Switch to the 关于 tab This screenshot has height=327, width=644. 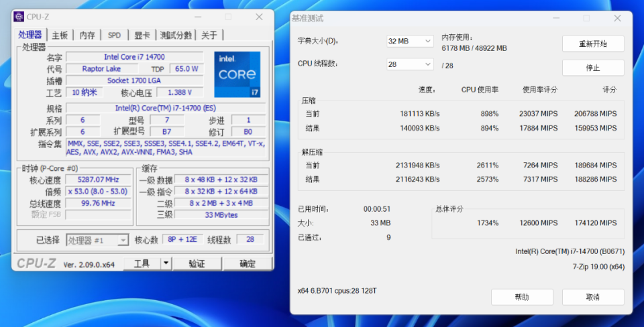[209, 36]
